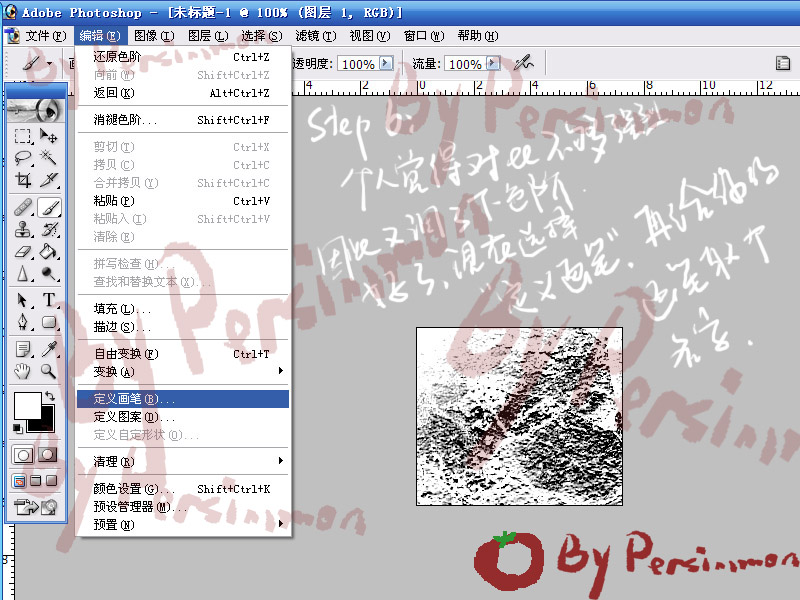The image size is (800, 600).
Task: Select Full Screen mode
Action: 52,481
